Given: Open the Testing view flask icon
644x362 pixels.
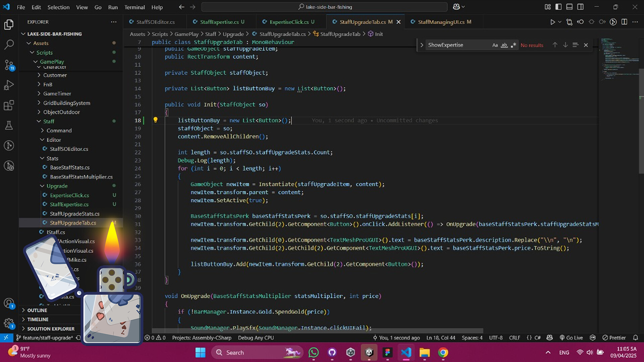Looking at the screenshot, I should 9,125.
